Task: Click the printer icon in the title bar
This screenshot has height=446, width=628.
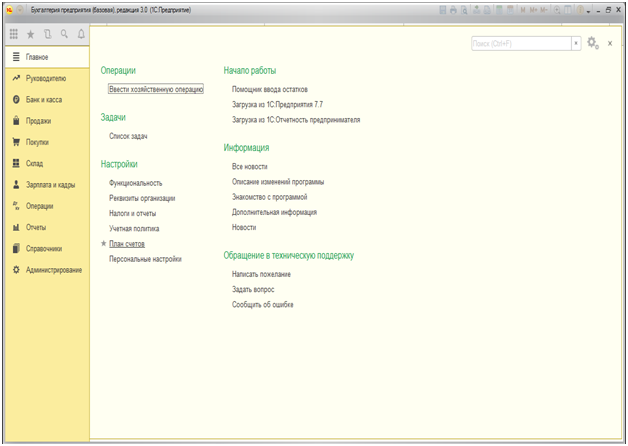Action: click(x=454, y=9)
